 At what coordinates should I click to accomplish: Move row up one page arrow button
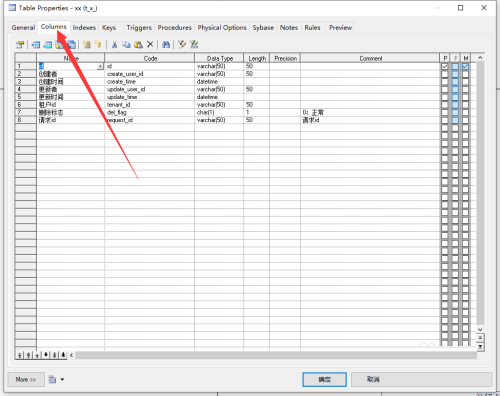28,355
